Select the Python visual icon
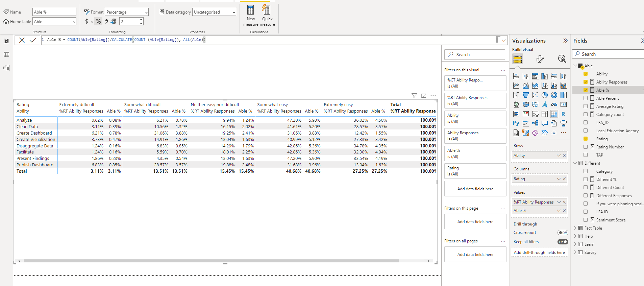This screenshot has height=286, width=644. coord(516,123)
